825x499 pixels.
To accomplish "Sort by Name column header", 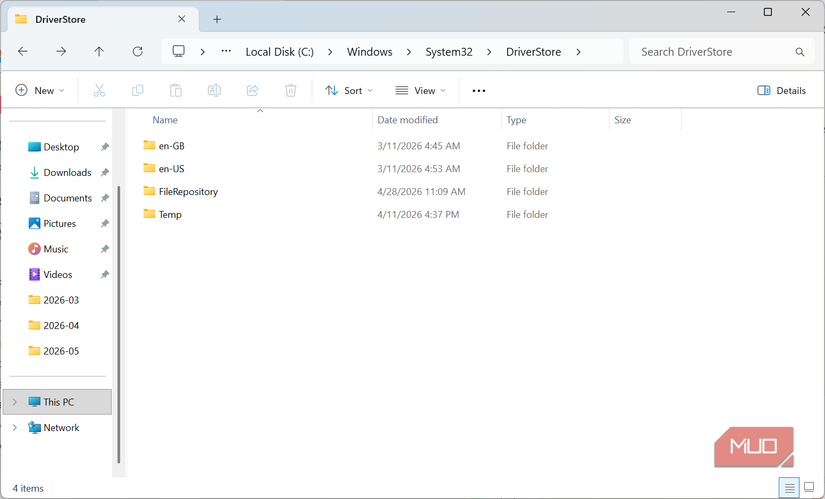I will 165,120.
